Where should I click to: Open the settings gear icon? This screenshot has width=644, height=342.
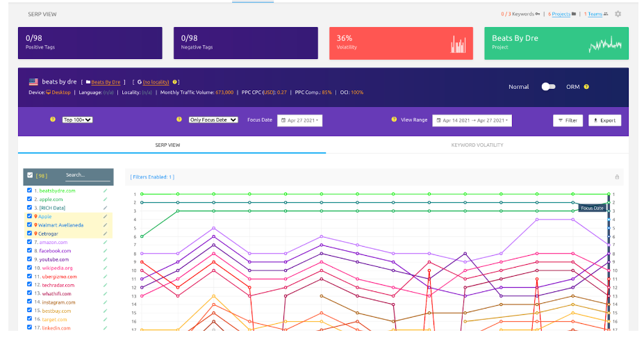pyautogui.click(x=618, y=14)
